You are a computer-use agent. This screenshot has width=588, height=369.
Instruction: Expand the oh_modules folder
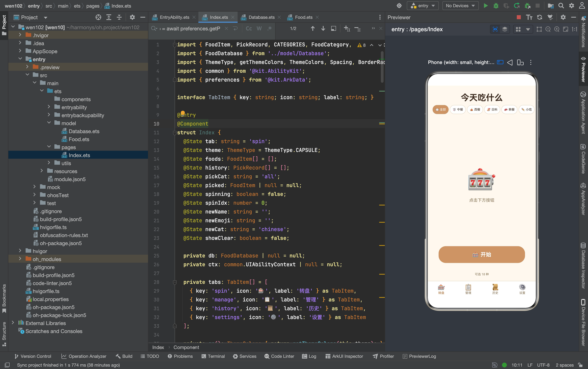[x=20, y=259]
